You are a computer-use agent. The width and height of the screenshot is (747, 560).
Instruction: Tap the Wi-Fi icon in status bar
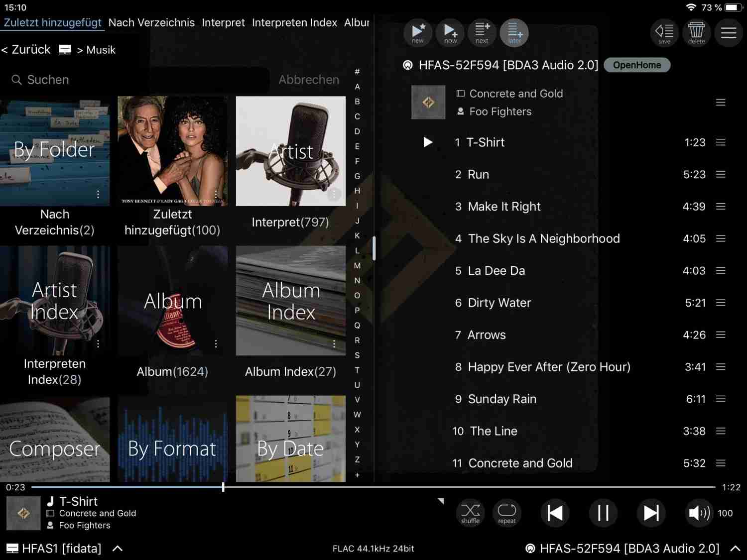coord(691,7)
